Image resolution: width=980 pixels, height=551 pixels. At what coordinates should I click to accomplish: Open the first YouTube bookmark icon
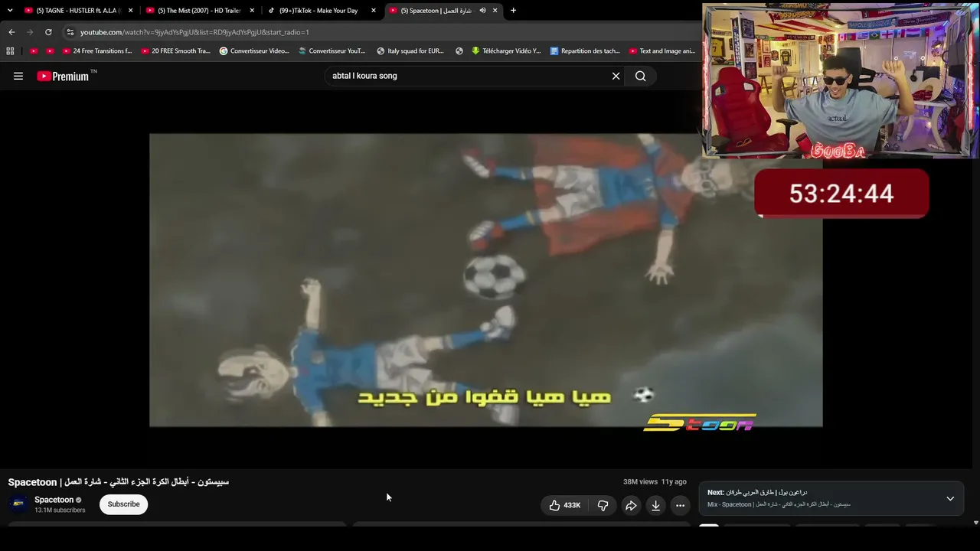click(x=33, y=51)
